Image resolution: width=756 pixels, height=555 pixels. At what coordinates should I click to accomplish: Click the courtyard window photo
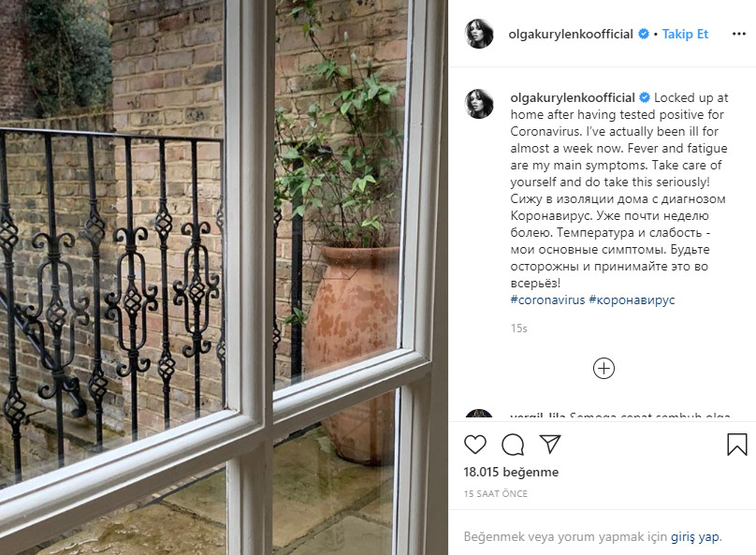(225, 277)
